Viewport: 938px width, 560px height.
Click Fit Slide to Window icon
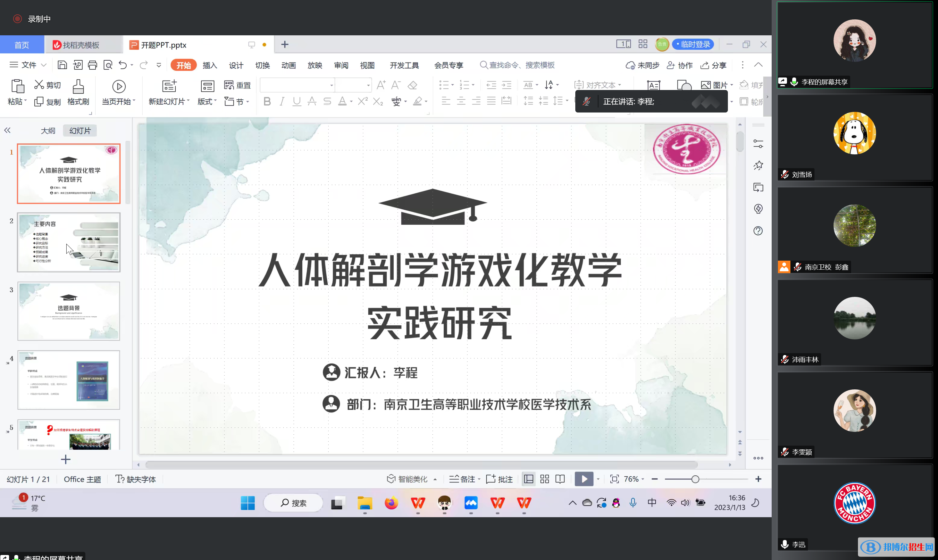pos(614,479)
